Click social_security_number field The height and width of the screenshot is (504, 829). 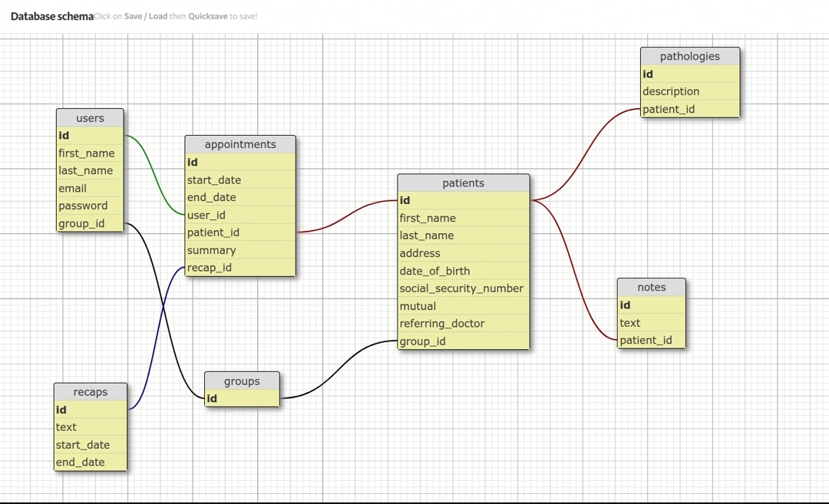point(463,288)
